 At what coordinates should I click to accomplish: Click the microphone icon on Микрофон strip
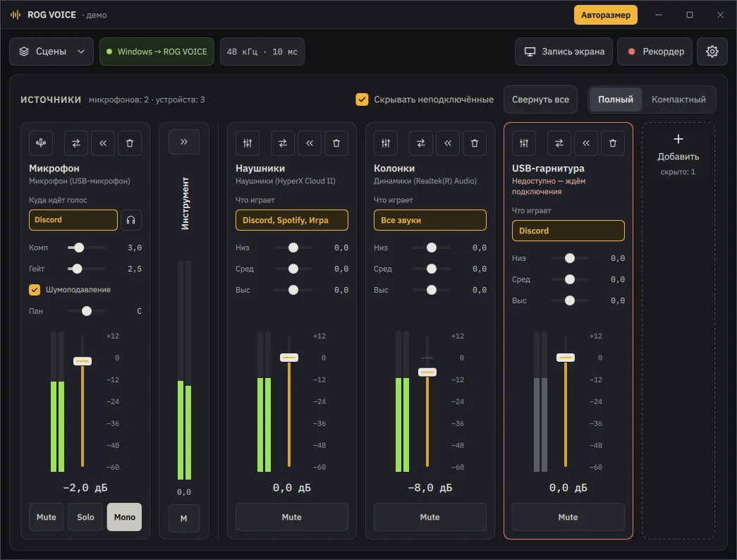pyautogui.click(x=41, y=143)
